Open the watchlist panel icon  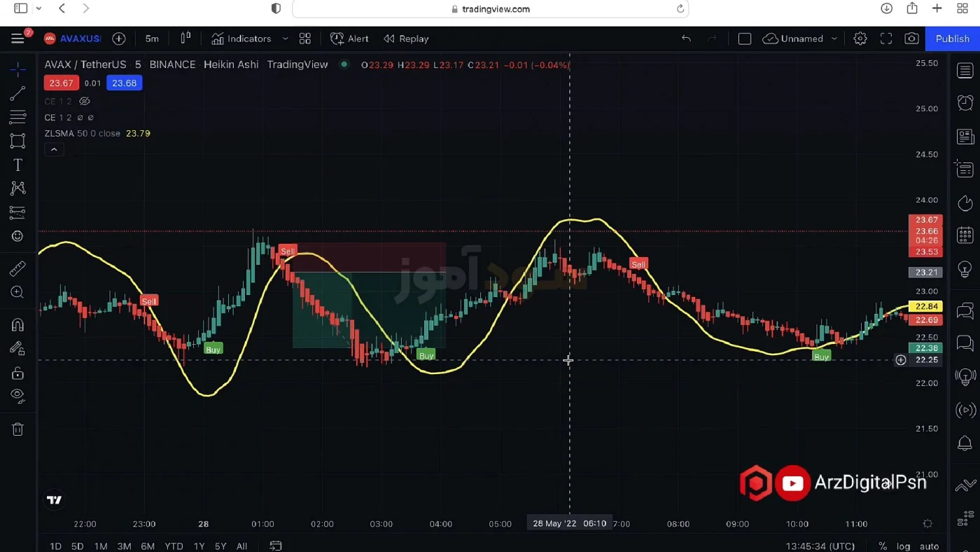click(965, 70)
